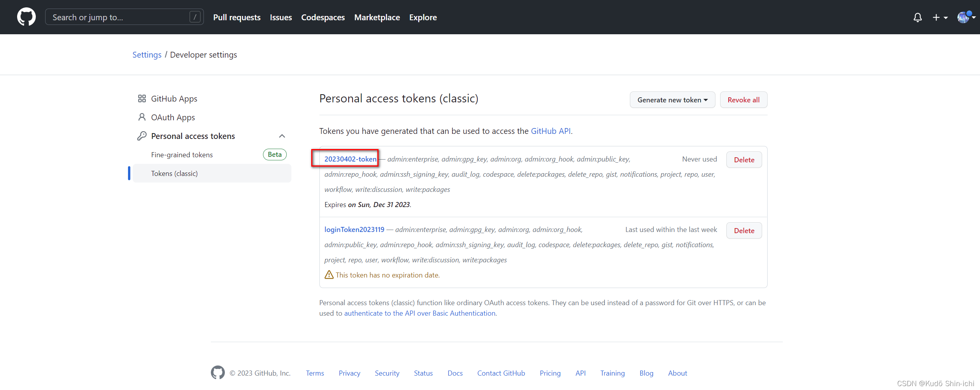Open Generate new token dropdown
Viewport: 980px width, 390px height.
click(x=672, y=100)
